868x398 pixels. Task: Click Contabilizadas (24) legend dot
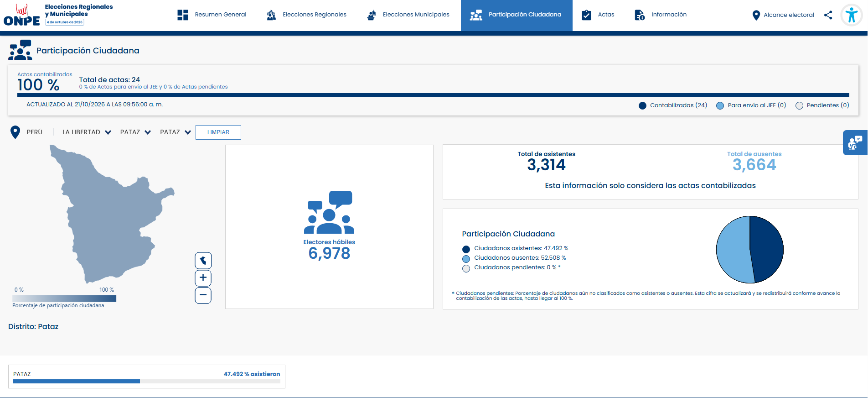[x=642, y=105]
